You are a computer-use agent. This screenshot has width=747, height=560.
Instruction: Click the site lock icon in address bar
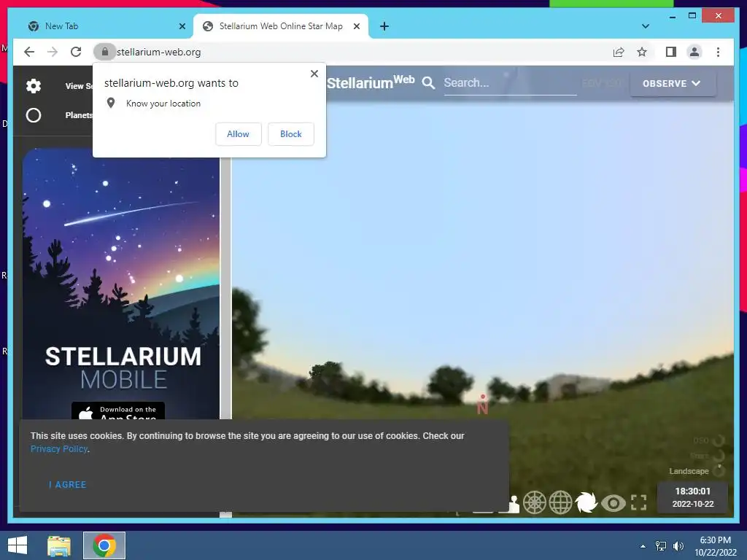tap(105, 52)
